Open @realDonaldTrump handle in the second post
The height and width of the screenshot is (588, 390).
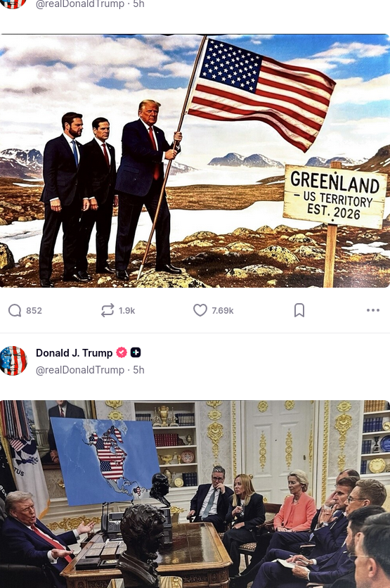point(80,370)
